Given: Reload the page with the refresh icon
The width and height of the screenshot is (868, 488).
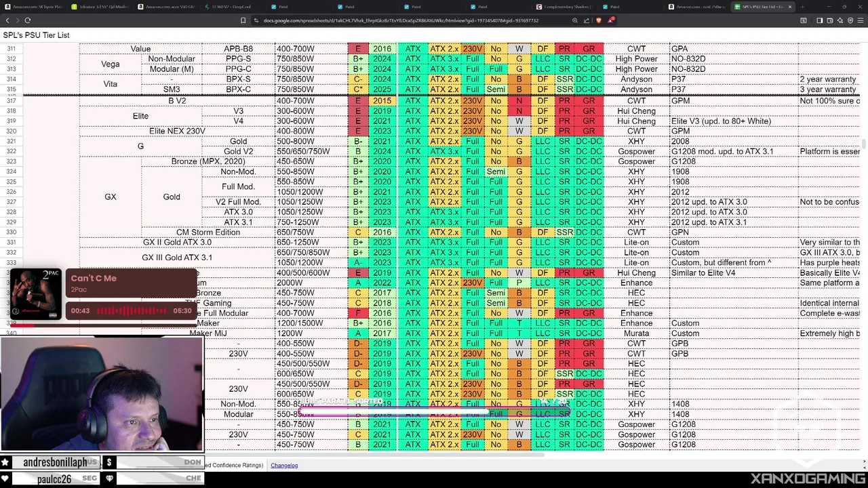Looking at the screenshot, I should click(28, 20).
